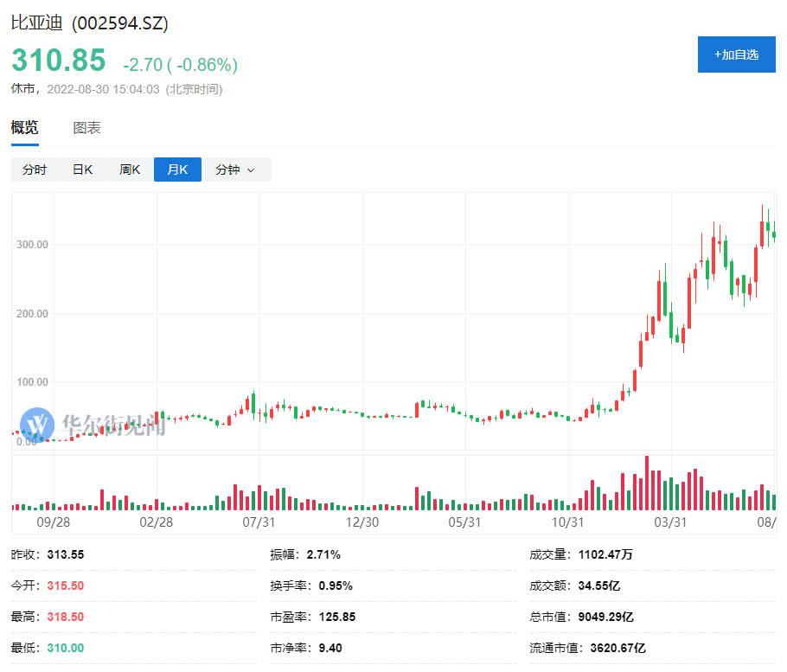
Task: Click the 09/28 date axis label
Action: point(53,522)
